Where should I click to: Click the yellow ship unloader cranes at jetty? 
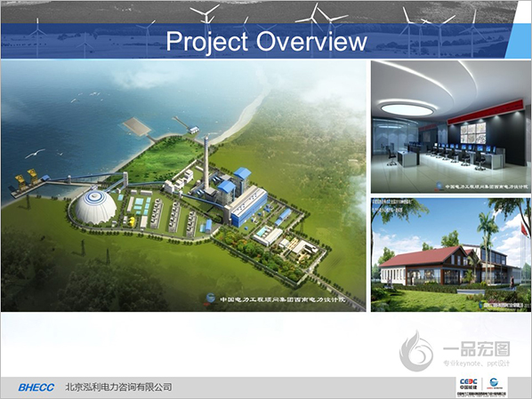point(27,179)
